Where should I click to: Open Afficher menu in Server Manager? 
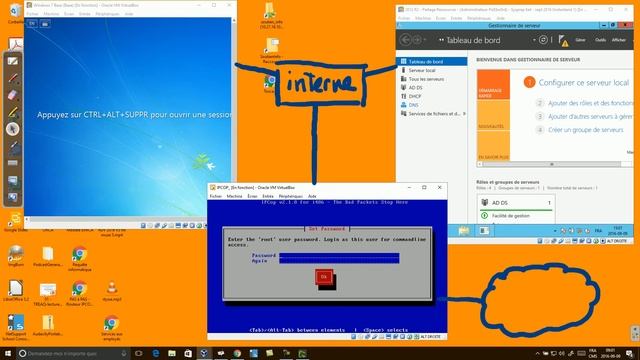[619, 40]
